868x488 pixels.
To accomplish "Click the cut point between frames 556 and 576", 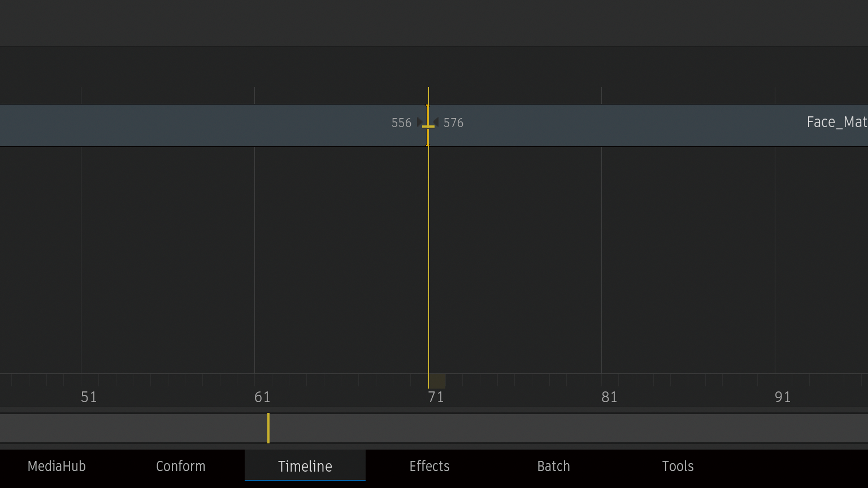I will [428, 125].
